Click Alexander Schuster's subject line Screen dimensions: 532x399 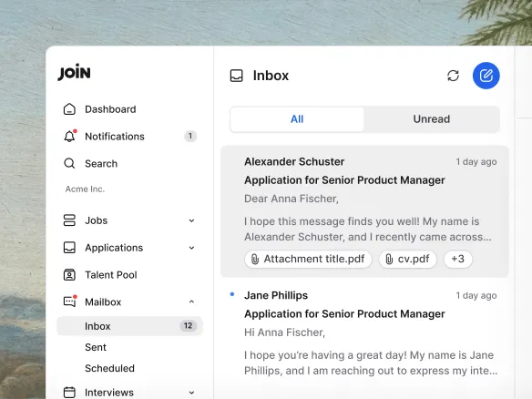[x=344, y=180]
